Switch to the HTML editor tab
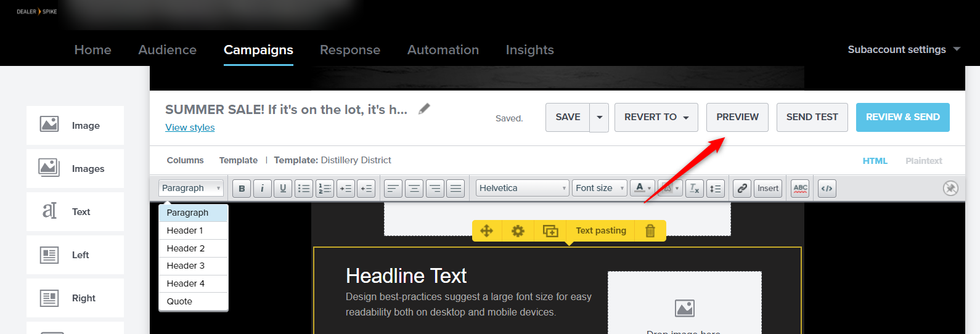Screen dimensions: 980x334 [875, 161]
